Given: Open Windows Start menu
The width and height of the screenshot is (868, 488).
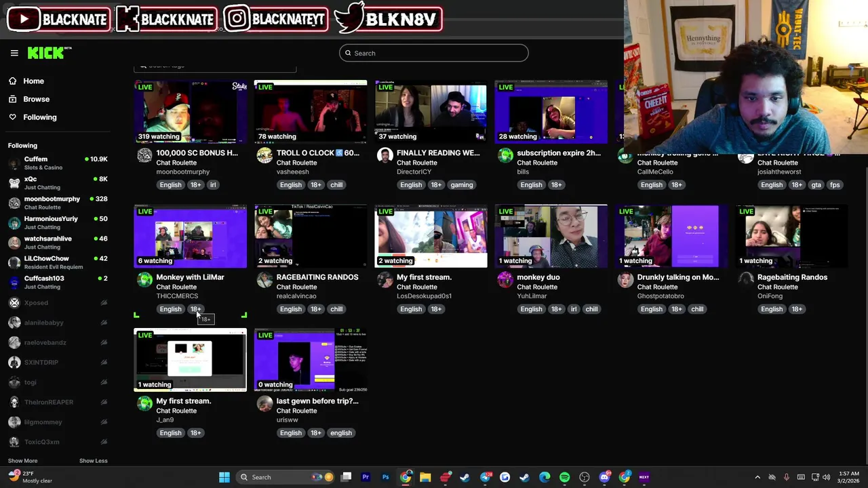Looking at the screenshot, I should pyautogui.click(x=224, y=477).
